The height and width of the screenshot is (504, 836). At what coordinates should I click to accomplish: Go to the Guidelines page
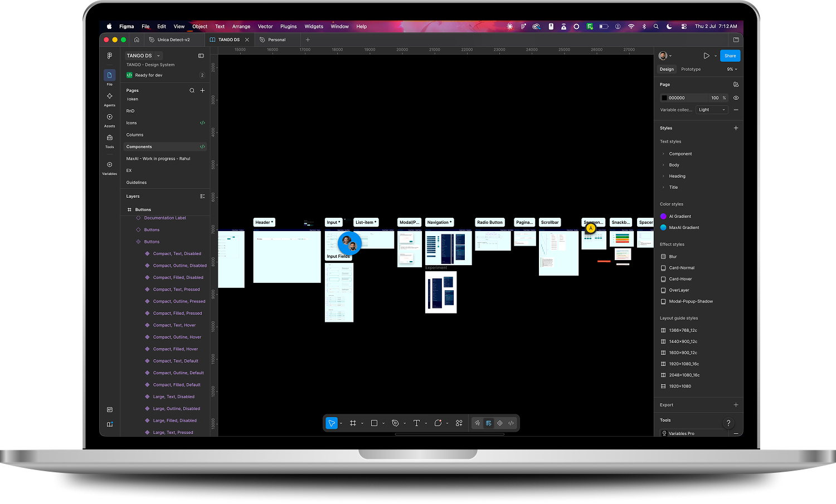(x=137, y=182)
